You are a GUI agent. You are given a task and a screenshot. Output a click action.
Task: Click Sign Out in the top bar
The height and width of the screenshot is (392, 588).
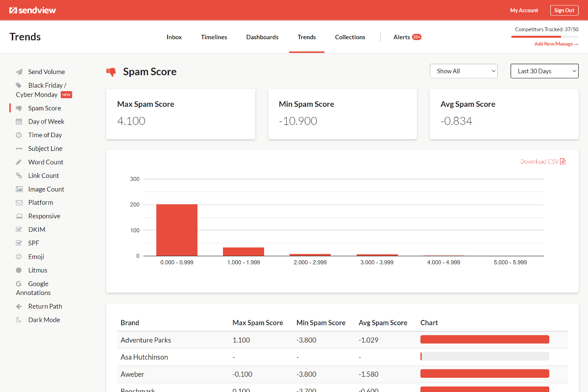point(564,10)
